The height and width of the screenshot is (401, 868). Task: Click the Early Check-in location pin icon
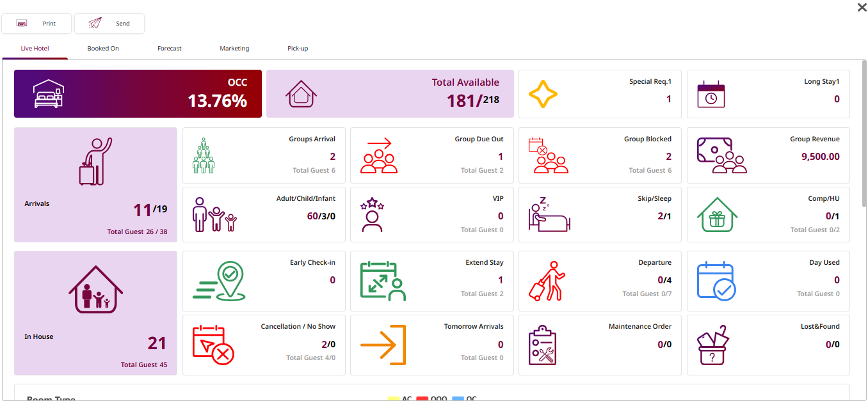coord(219,281)
